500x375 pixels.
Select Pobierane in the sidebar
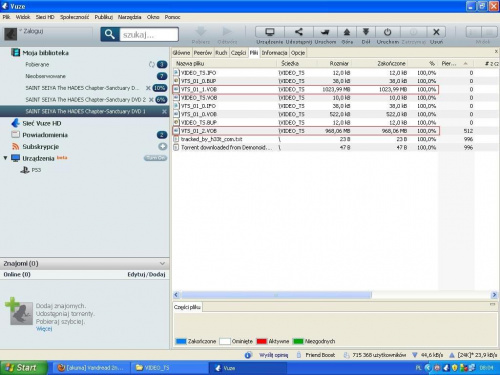pyautogui.click(x=37, y=64)
